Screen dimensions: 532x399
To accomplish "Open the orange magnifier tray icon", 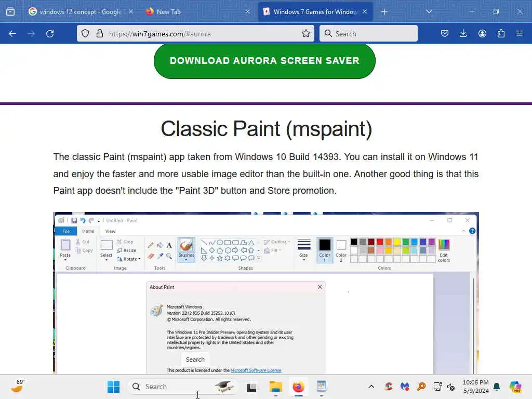I will point(421,386).
